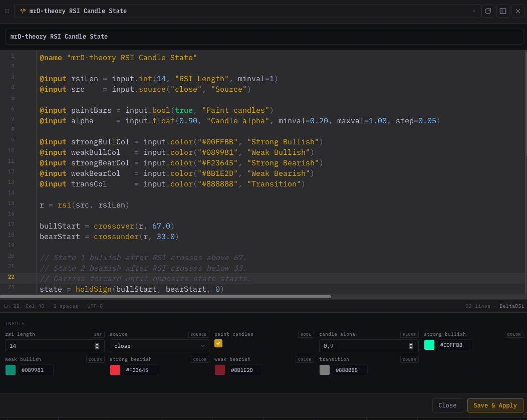The image size is (527, 420).
Task: Click the Close button
Action: tap(447, 405)
